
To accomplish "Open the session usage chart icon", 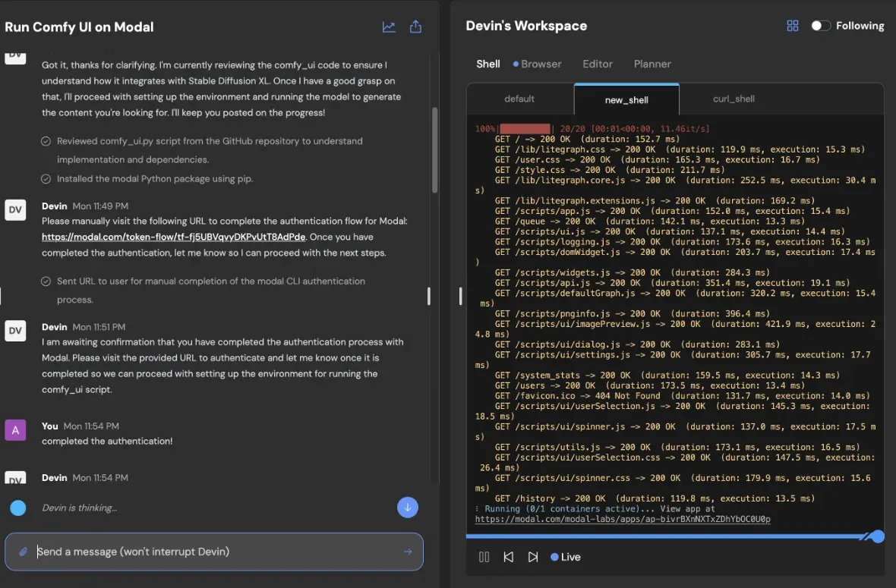I will coord(389,27).
